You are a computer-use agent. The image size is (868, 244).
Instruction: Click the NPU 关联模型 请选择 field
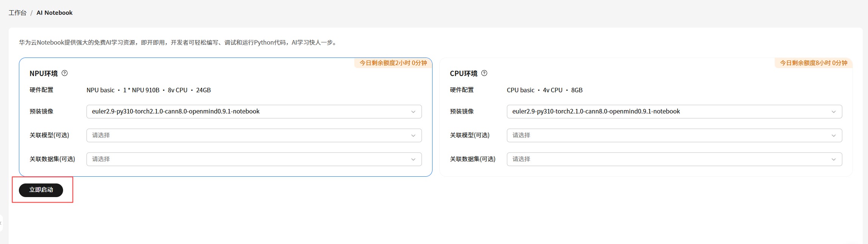click(x=249, y=135)
